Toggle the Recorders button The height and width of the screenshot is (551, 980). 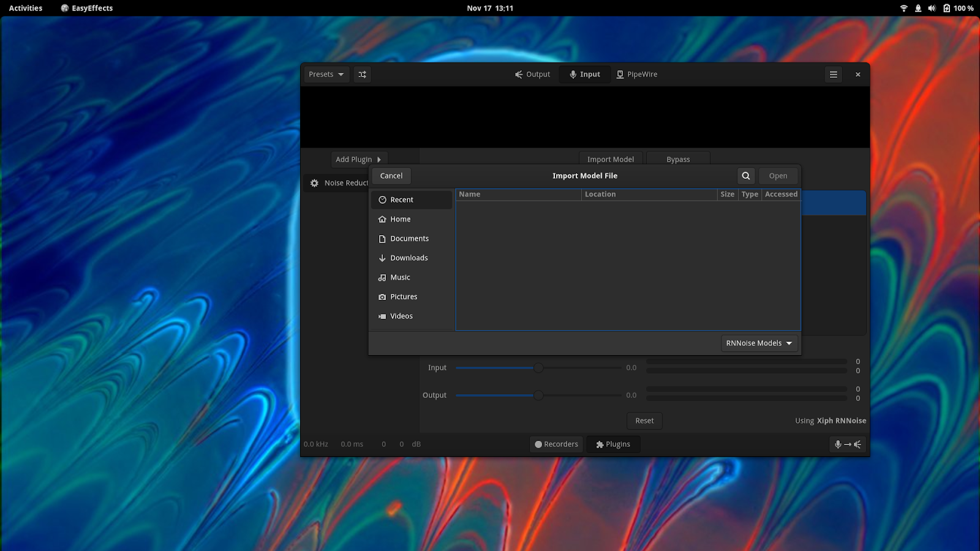click(x=556, y=444)
